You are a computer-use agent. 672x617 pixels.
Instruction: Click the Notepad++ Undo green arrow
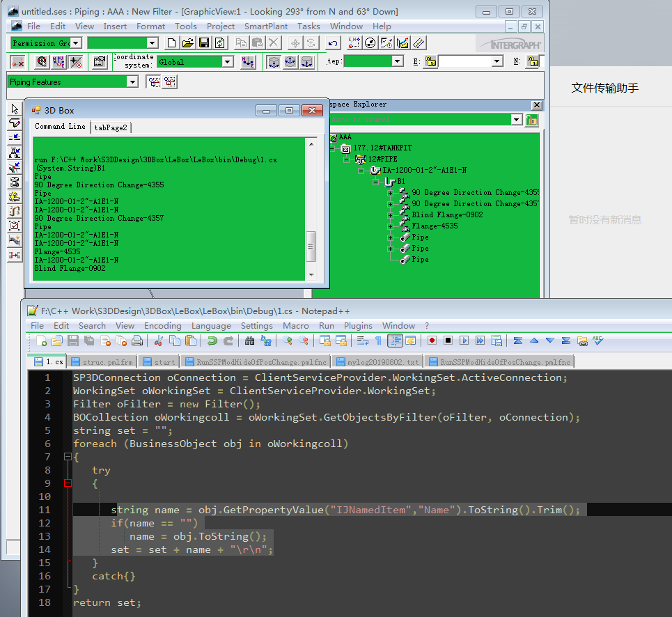(212, 341)
